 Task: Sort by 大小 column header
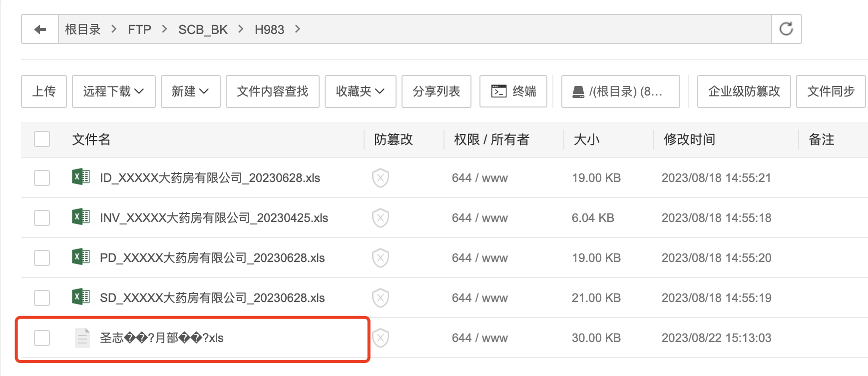(586, 139)
